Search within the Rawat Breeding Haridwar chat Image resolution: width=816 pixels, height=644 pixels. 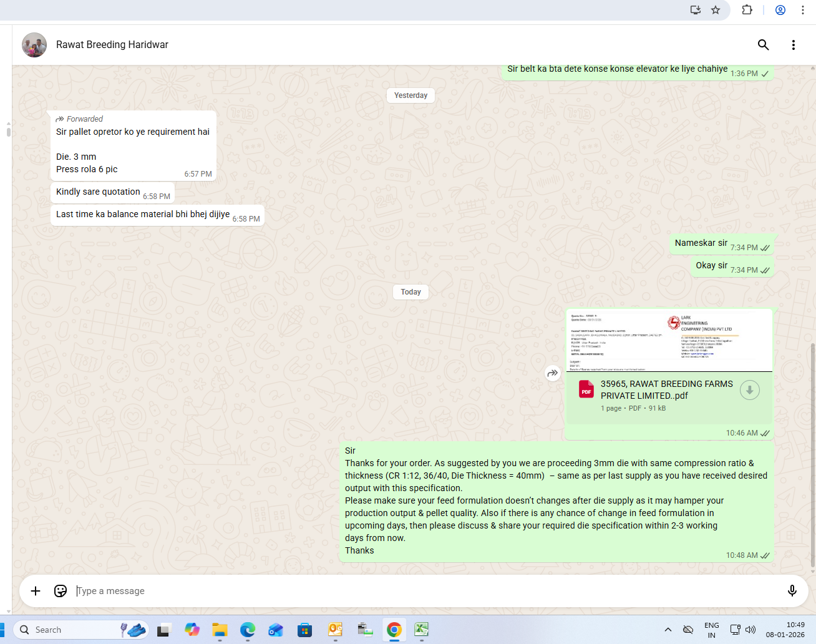pos(763,45)
